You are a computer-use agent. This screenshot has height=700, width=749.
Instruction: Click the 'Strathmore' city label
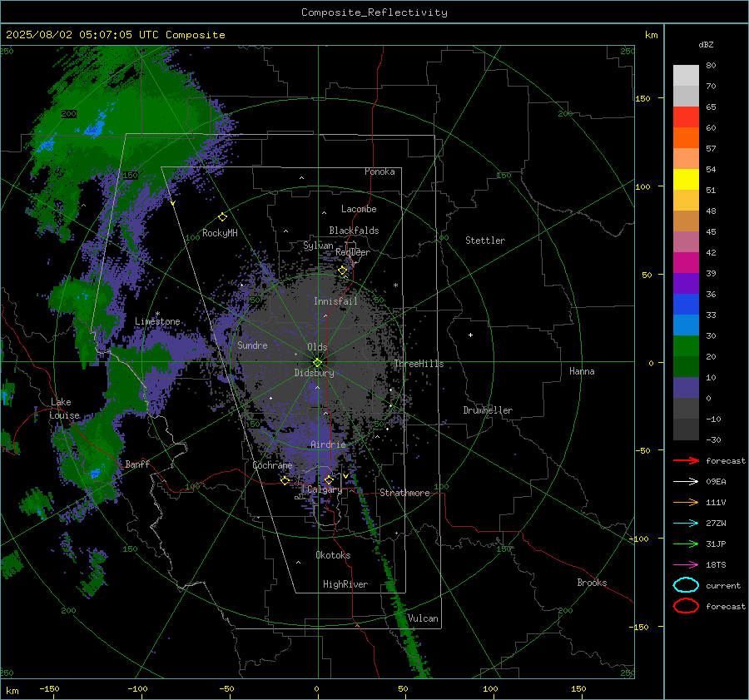[404, 493]
